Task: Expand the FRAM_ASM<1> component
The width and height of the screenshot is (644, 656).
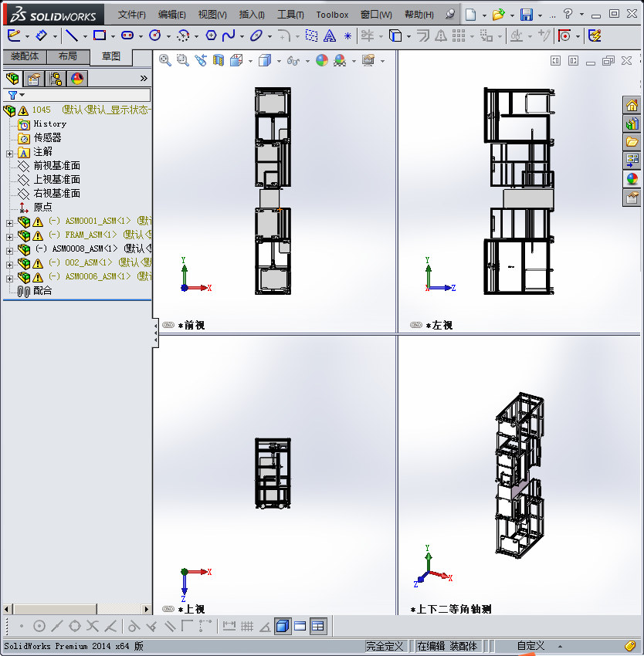Action: [x=9, y=237]
